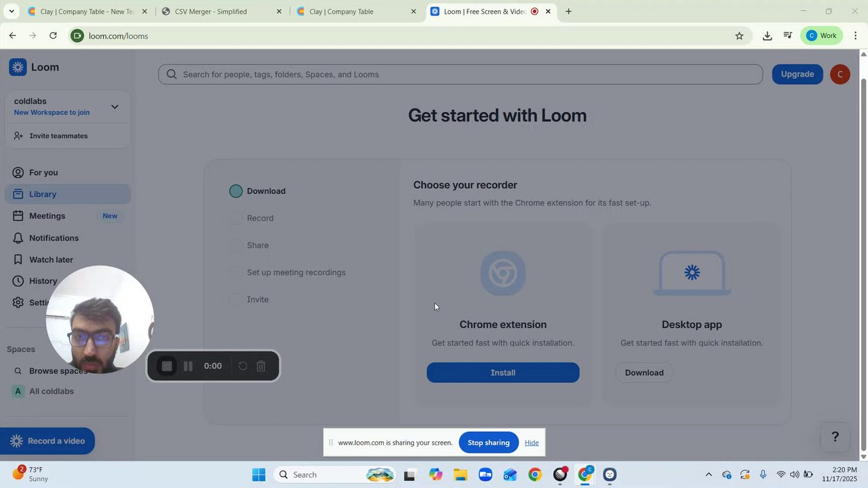Focus the Loom search field
Viewport: 868px width, 488px height.
[x=460, y=75]
